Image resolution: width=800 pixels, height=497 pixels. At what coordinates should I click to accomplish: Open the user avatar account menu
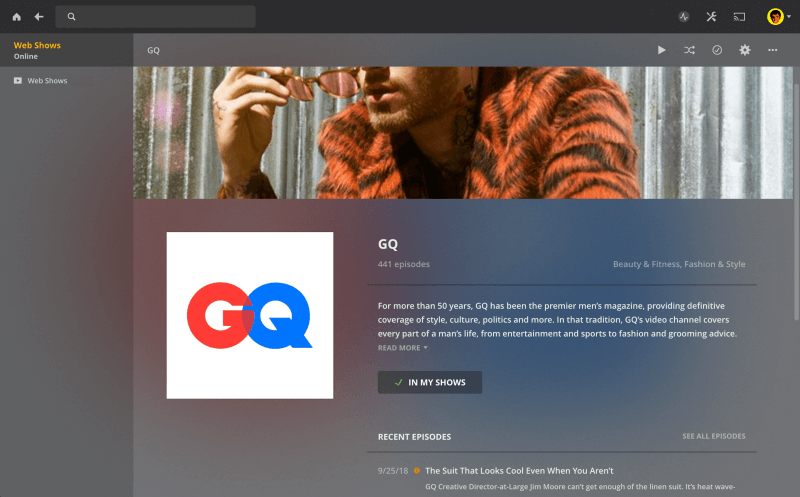(779, 17)
